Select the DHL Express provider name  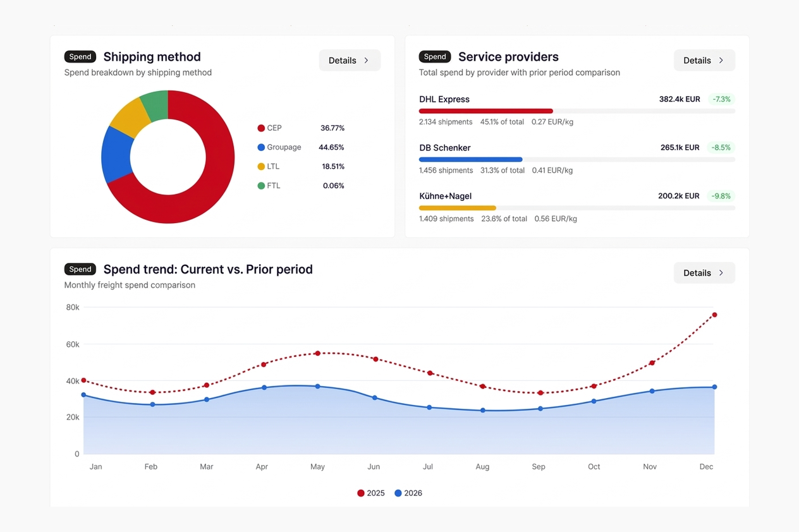[x=444, y=99]
